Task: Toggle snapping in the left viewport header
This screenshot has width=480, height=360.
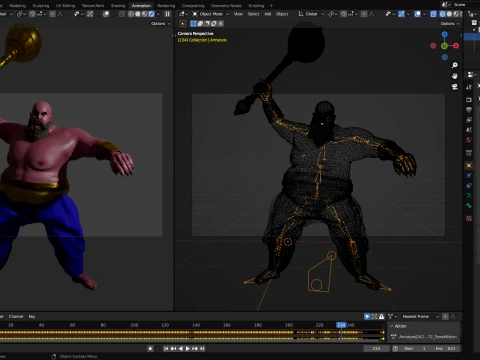Action: [32, 14]
